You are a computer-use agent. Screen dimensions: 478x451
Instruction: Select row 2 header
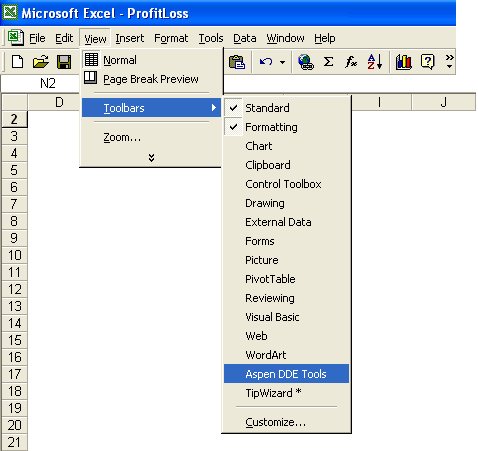click(x=14, y=119)
